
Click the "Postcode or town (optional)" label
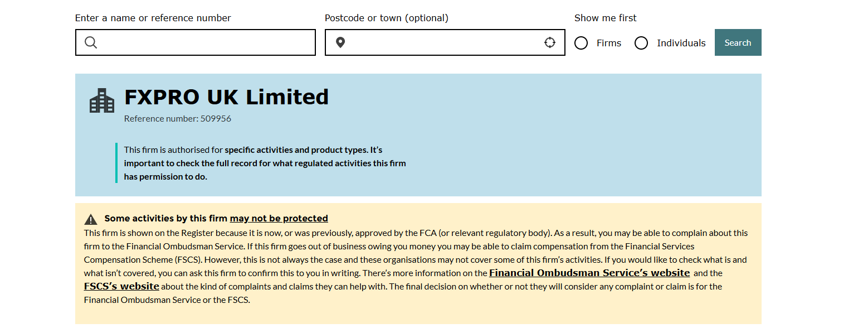click(x=386, y=18)
